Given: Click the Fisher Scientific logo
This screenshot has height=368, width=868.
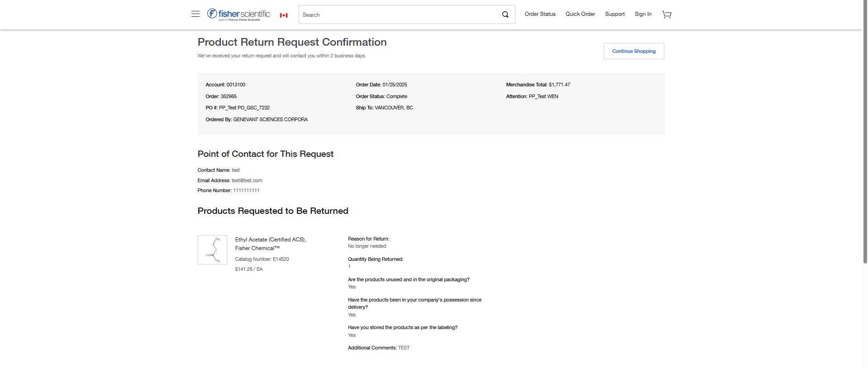Looking at the screenshot, I should click(x=238, y=14).
